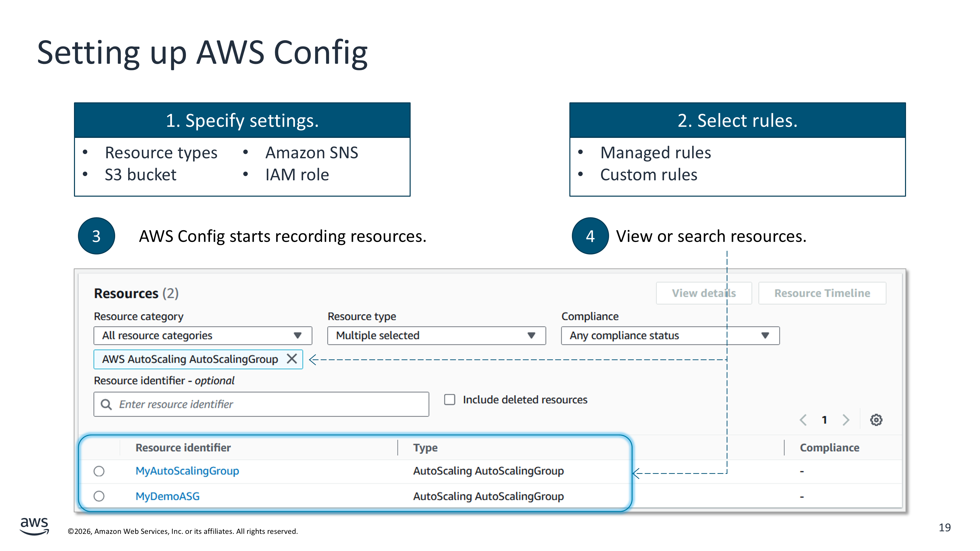Click the step 4 circle badge
This screenshot has height=551, width=980.
pyautogui.click(x=590, y=236)
